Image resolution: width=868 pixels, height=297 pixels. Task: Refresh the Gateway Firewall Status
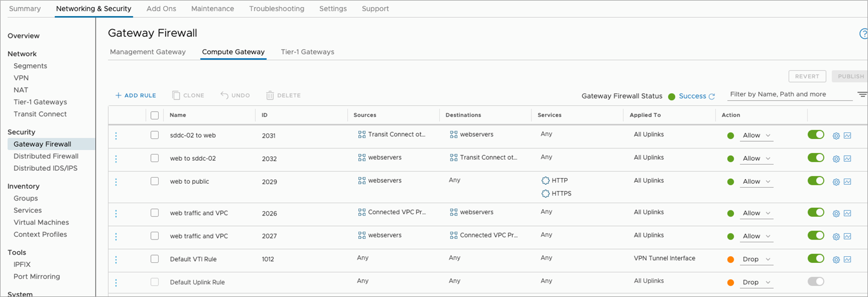712,96
